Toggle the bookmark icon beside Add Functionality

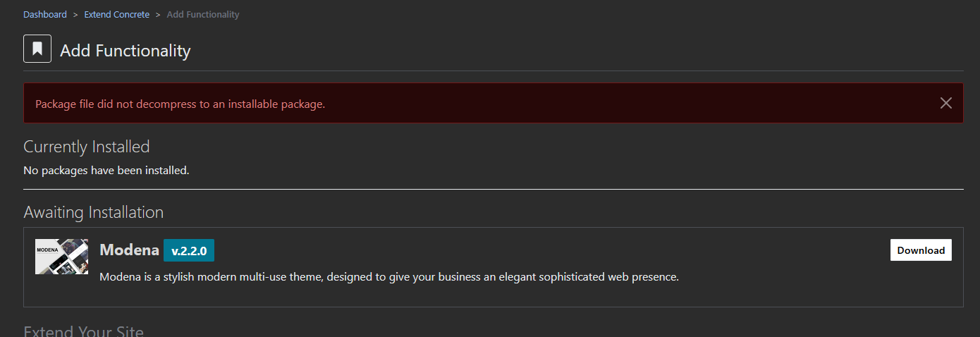click(37, 49)
